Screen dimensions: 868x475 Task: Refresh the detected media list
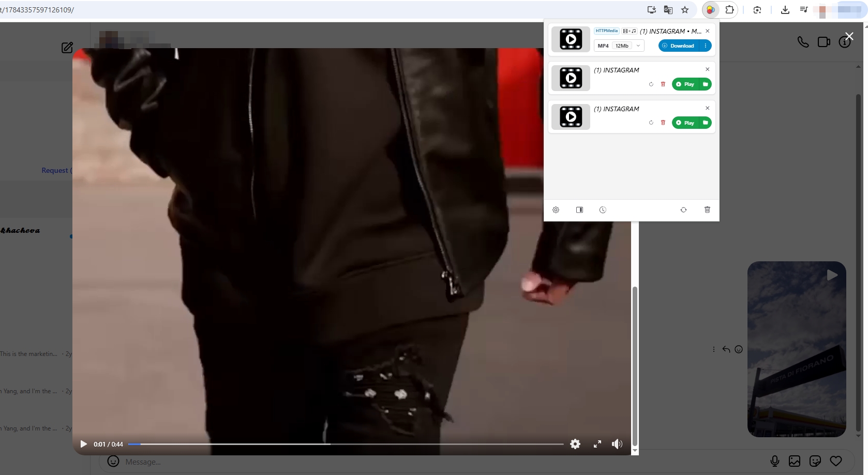point(683,210)
